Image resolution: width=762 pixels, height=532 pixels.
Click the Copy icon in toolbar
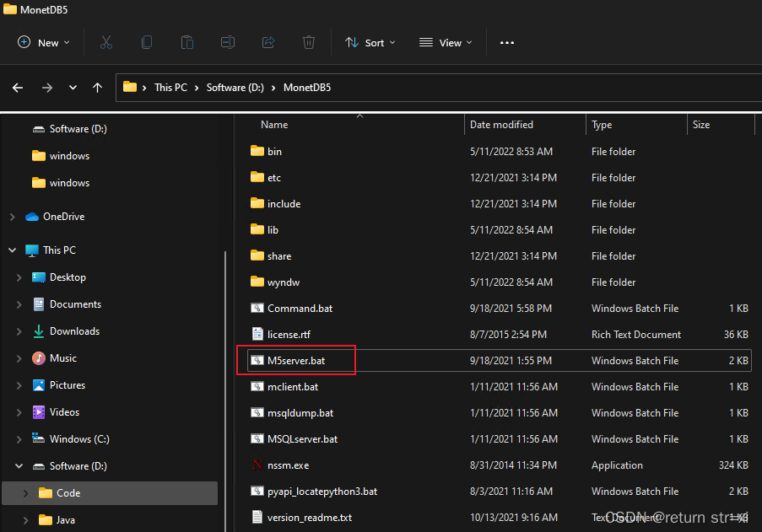(147, 43)
